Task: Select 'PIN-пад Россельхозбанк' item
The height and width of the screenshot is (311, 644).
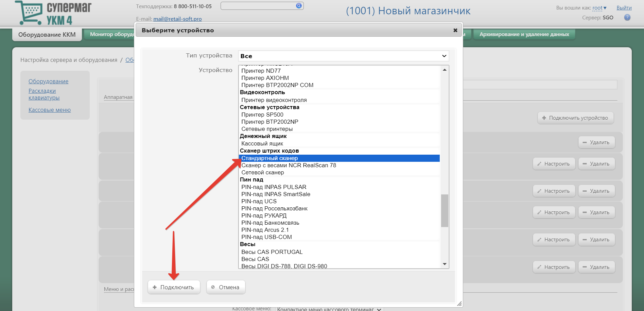Action: click(x=339, y=208)
